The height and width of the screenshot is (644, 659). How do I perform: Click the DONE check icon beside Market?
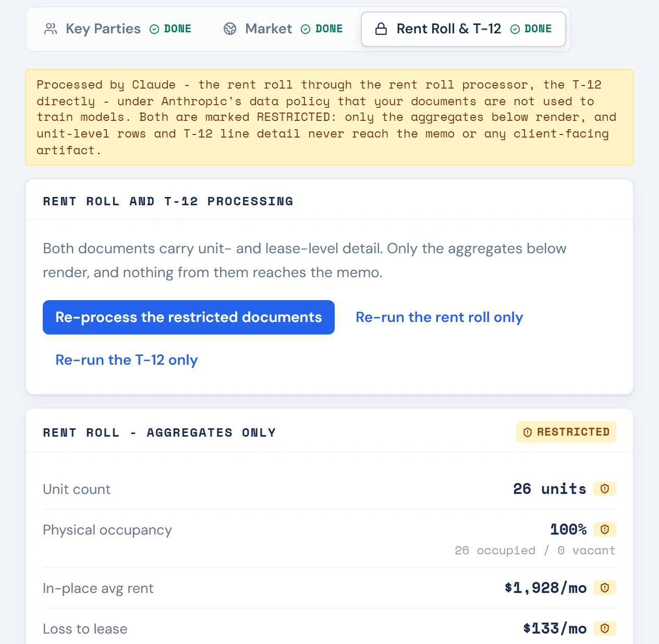pyautogui.click(x=306, y=29)
